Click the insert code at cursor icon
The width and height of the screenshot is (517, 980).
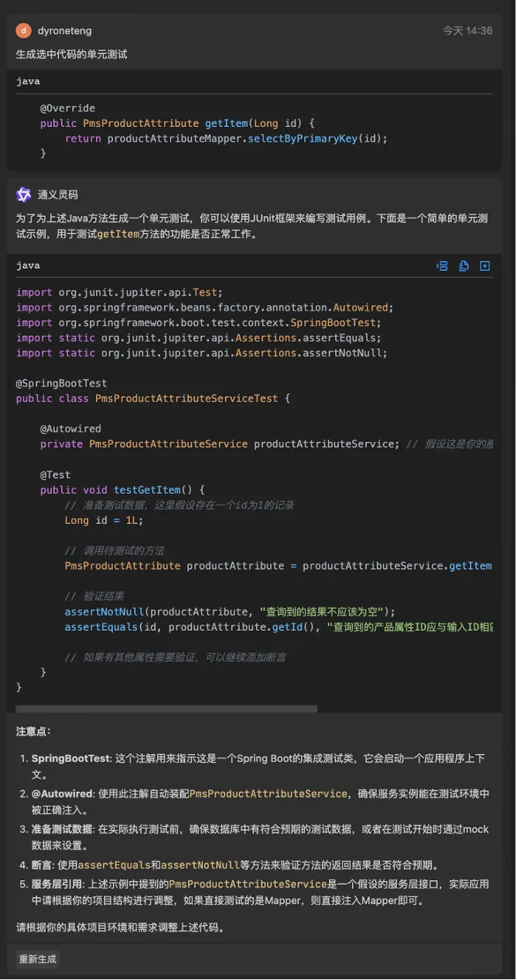(442, 266)
